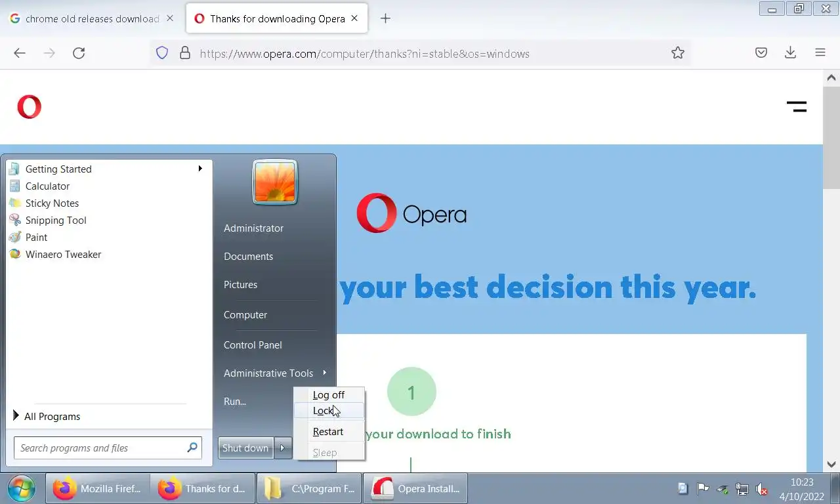
Task: Open Opera site's two-line menu icon
Action: [x=797, y=106]
